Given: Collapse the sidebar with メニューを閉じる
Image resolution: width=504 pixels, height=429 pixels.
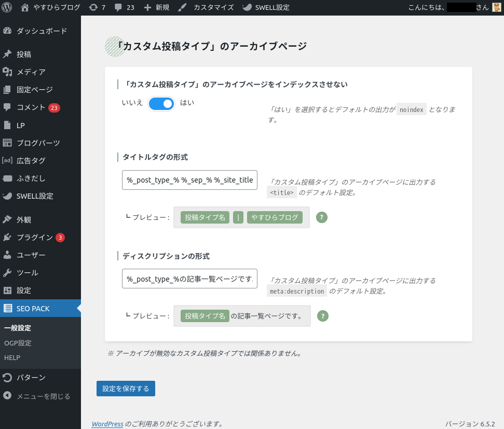Looking at the screenshot, I should (x=43, y=396).
